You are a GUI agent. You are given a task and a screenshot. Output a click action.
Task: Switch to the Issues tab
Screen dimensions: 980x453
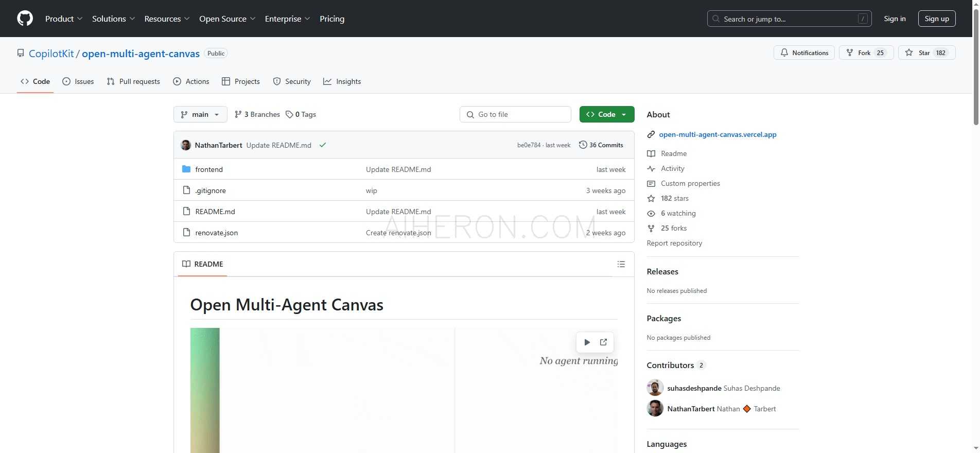[x=78, y=81]
